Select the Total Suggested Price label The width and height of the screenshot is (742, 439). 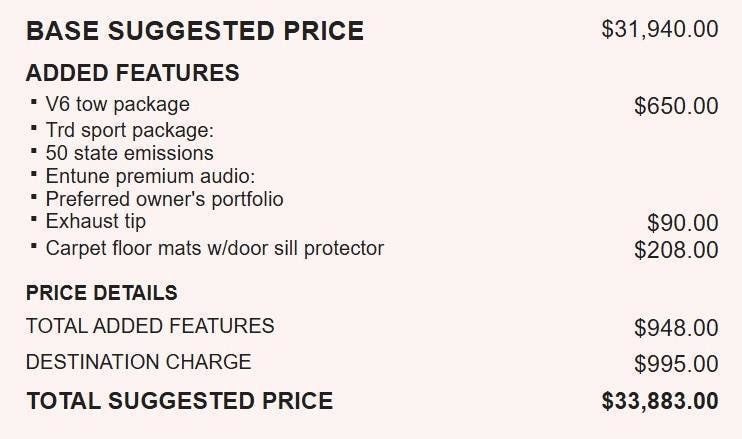point(179,401)
